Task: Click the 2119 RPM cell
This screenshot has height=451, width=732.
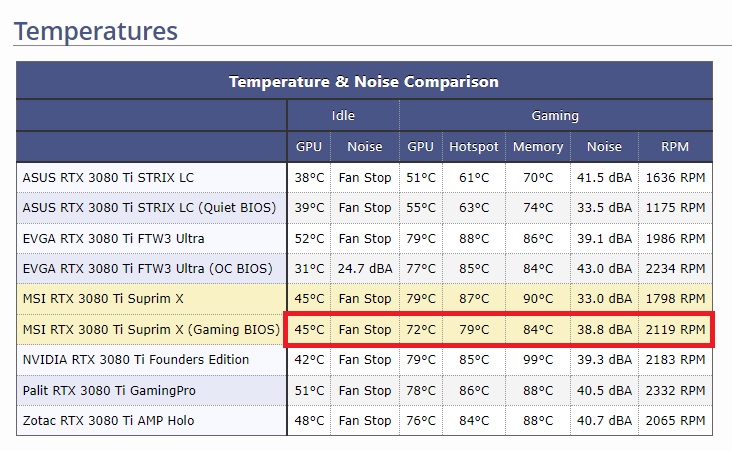Action: 675,329
